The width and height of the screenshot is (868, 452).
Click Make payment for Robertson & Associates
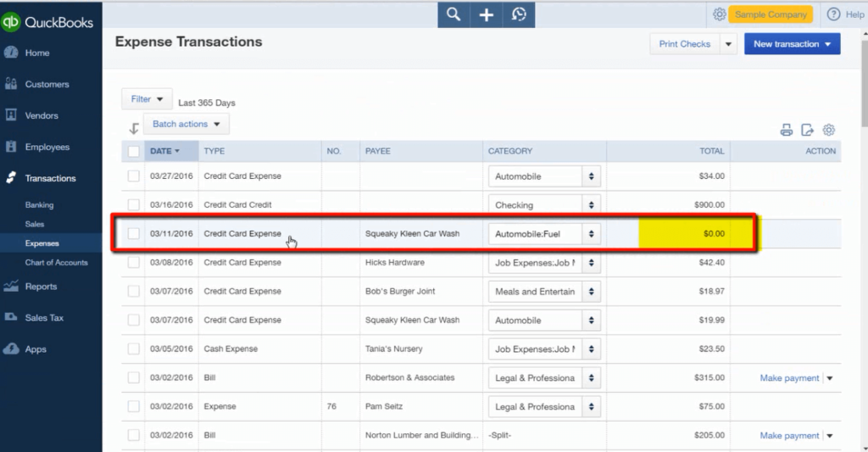tap(789, 377)
